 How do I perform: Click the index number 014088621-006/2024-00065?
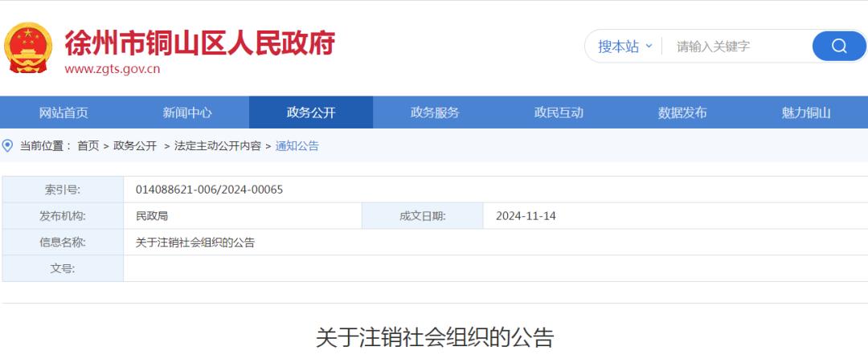(x=210, y=190)
